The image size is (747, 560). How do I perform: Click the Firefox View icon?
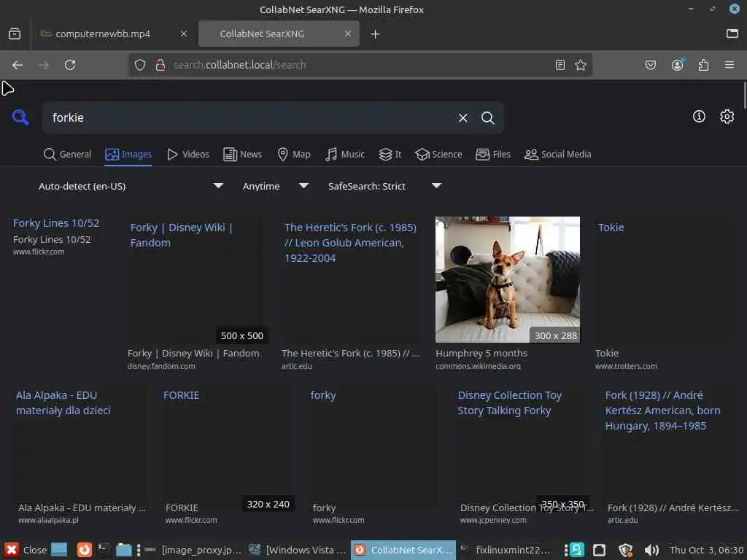click(x=15, y=34)
